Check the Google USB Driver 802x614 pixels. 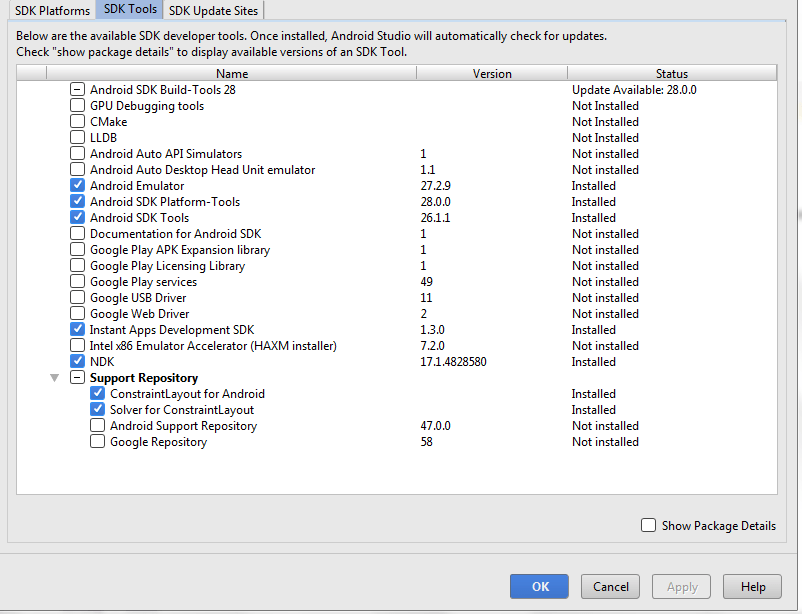pyautogui.click(x=77, y=297)
